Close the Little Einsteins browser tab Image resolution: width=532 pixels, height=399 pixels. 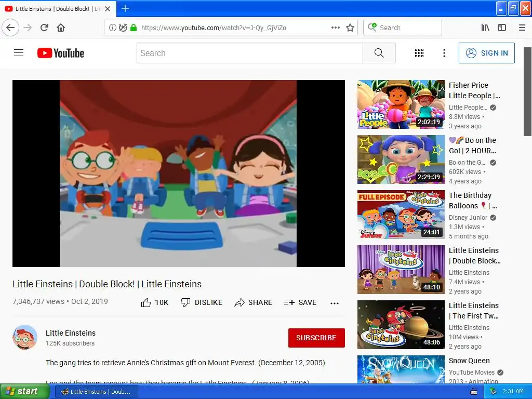[x=108, y=9]
